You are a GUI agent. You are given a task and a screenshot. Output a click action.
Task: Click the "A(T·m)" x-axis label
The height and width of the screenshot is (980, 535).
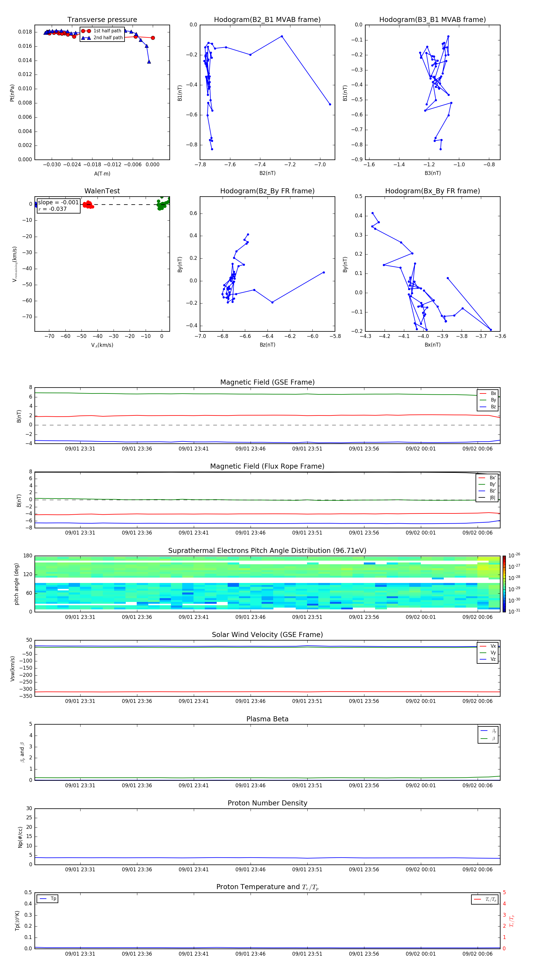pos(102,173)
